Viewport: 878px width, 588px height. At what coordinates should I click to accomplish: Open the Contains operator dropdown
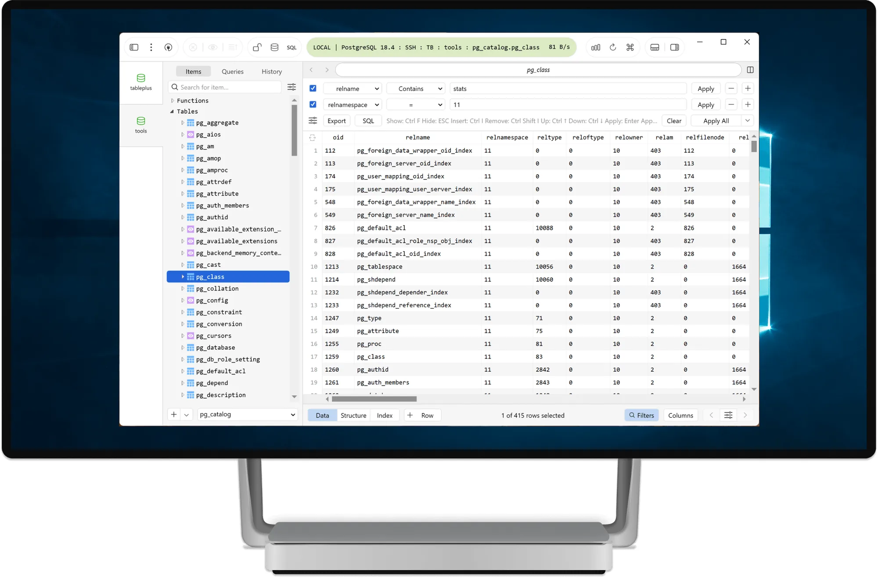(x=416, y=89)
